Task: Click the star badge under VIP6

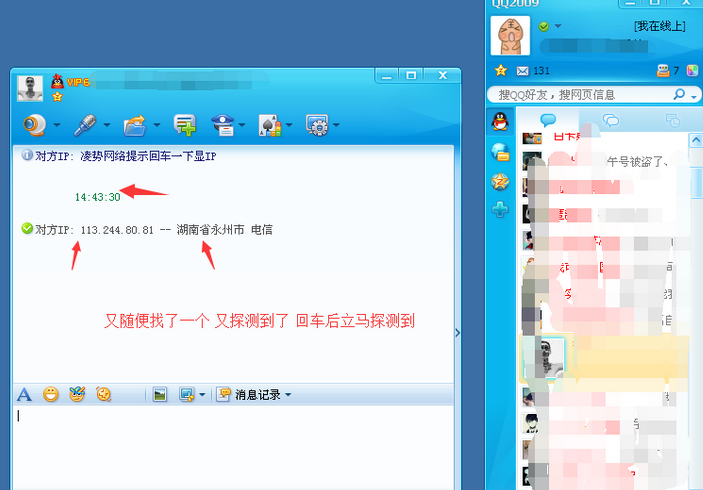Action: pyautogui.click(x=57, y=96)
